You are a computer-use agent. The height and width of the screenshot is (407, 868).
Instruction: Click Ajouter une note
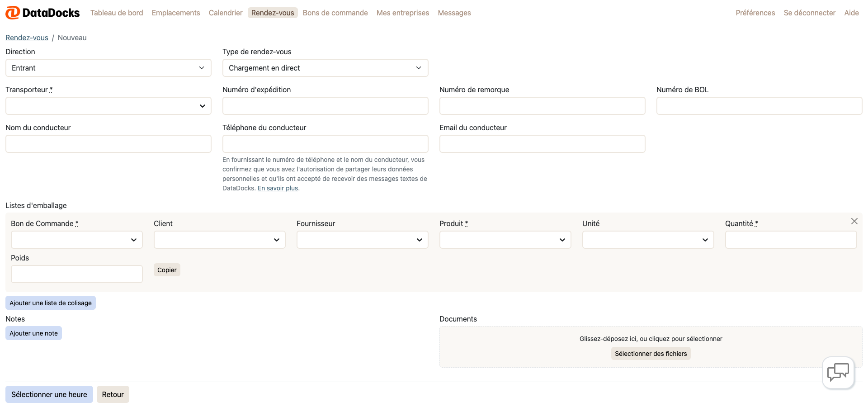pos(33,333)
